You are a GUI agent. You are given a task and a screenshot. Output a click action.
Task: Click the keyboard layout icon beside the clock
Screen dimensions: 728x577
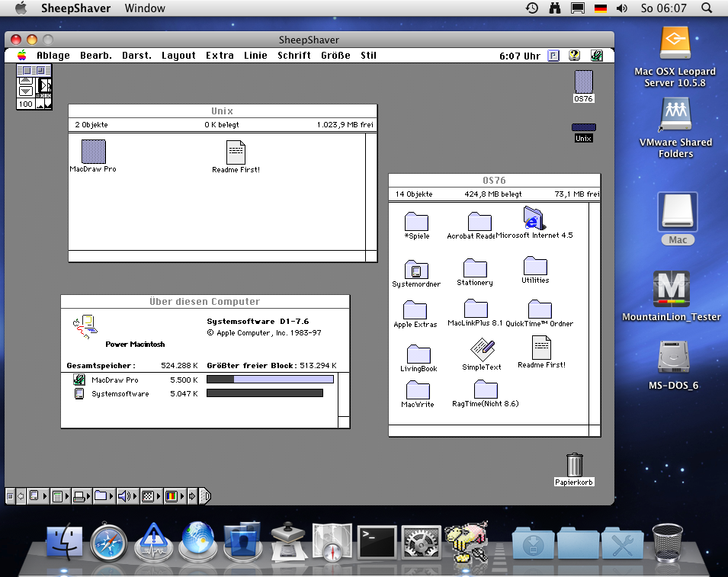(553, 56)
